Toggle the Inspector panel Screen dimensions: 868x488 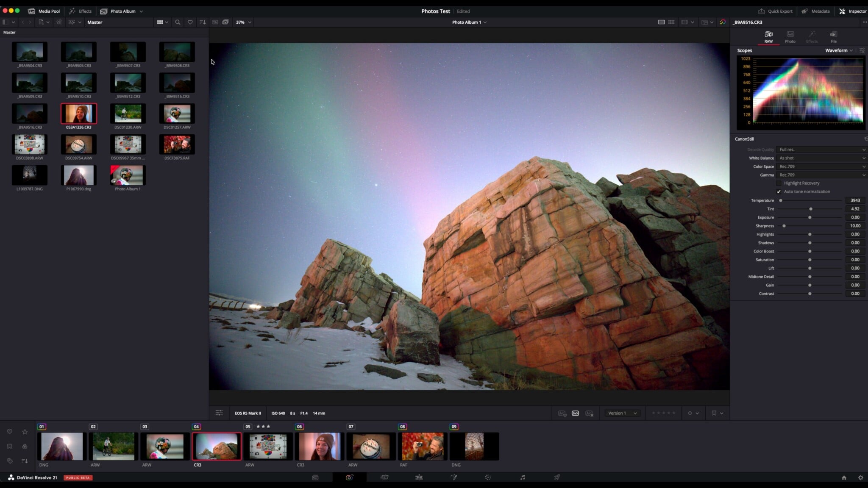tap(853, 11)
